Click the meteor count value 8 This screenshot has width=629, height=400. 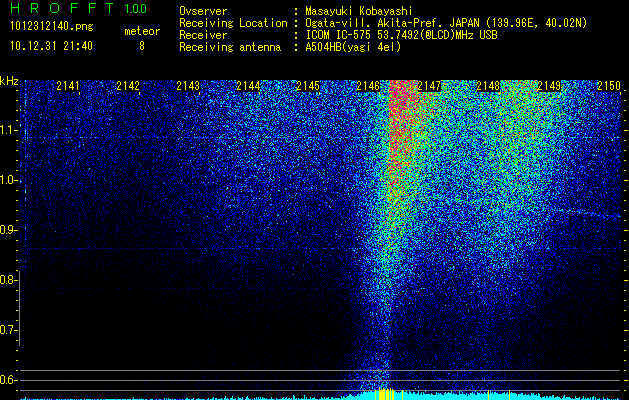pyautogui.click(x=142, y=46)
